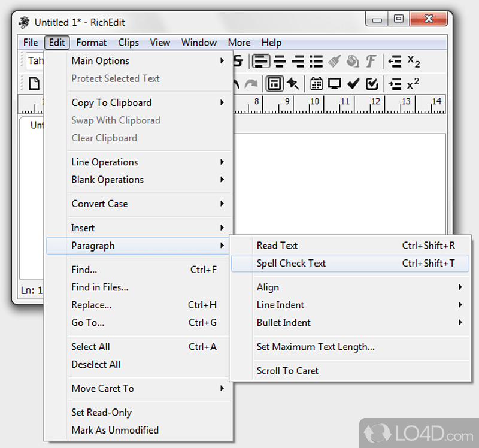Open the File menu
This screenshot has width=479, height=448.
pyautogui.click(x=31, y=43)
